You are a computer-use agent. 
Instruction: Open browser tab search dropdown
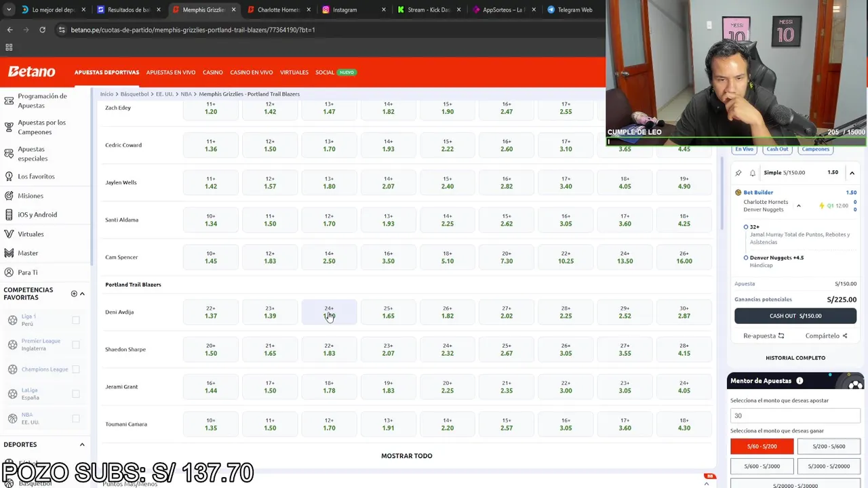pos(8,9)
